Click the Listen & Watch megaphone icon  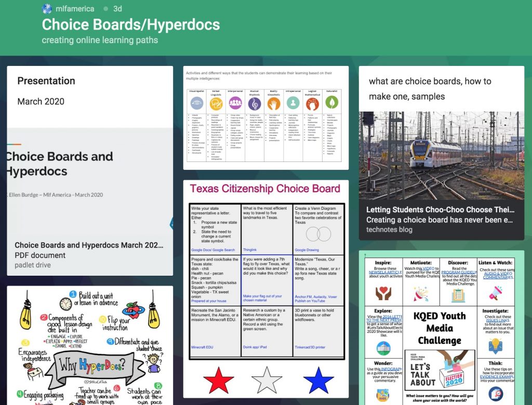496,293
